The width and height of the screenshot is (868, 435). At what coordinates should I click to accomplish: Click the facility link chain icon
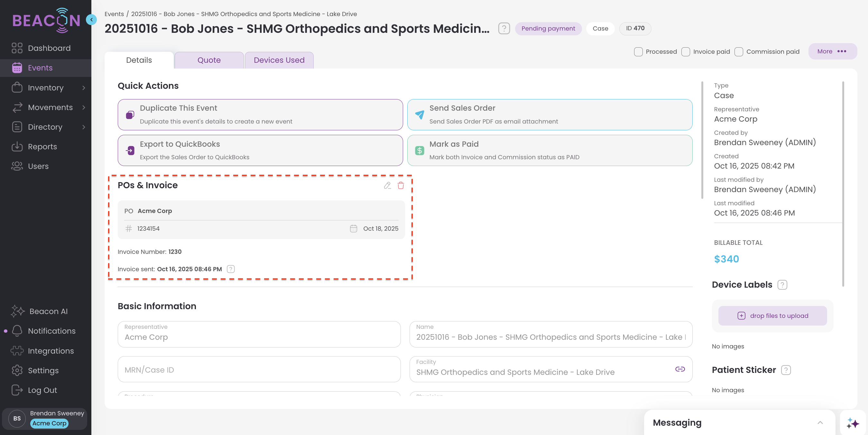coord(680,369)
